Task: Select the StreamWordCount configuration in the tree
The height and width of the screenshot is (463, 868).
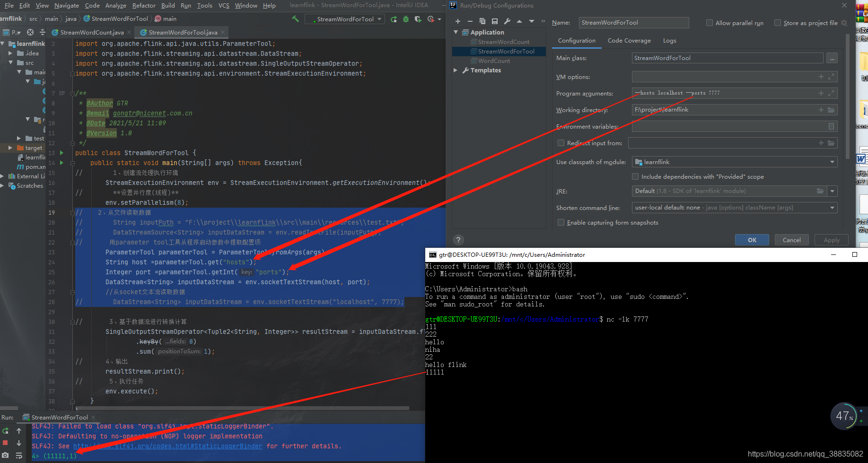Action: (x=503, y=42)
